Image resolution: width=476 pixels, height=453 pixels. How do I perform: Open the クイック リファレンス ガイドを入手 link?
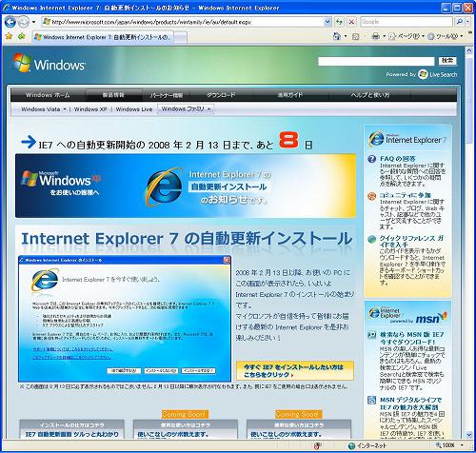click(x=411, y=241)
